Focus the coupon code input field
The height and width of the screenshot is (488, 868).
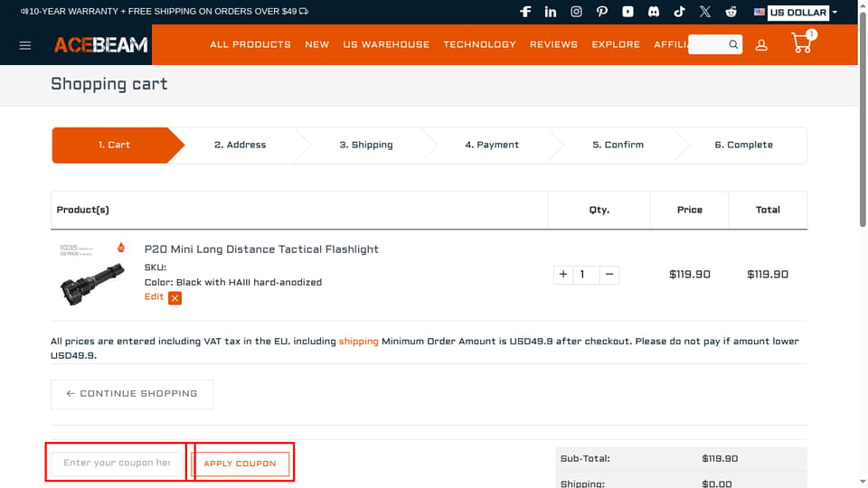point(117,464)
